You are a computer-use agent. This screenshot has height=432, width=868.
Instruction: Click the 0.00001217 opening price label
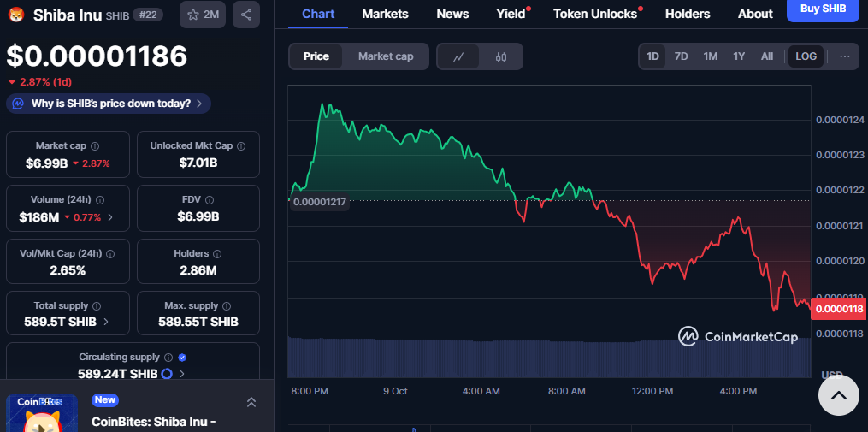coord(318,202)
